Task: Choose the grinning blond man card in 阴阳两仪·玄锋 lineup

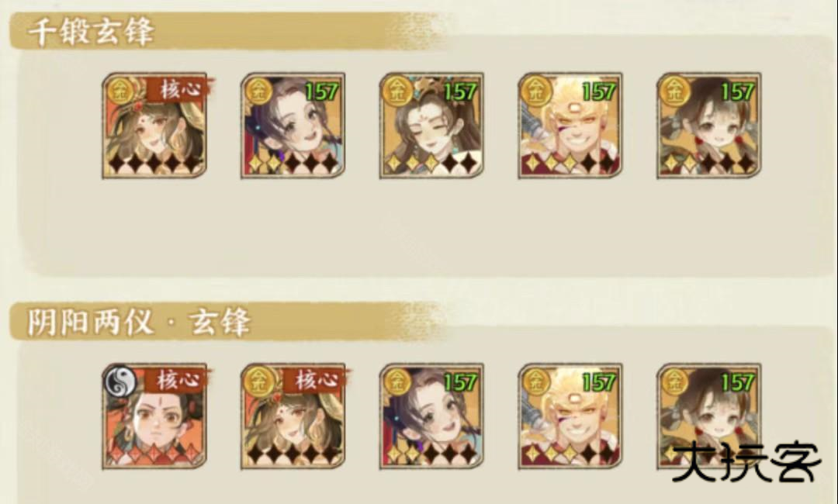Action: pyautogui.click(x=570, y=416)
